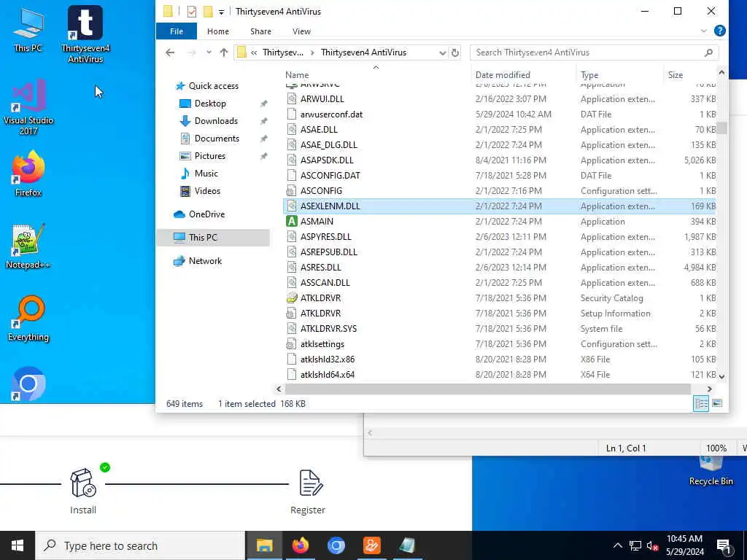The height and width of the screenshot is (560, 747).
Task: Open File Explorer help
Action: coord(720,31)
